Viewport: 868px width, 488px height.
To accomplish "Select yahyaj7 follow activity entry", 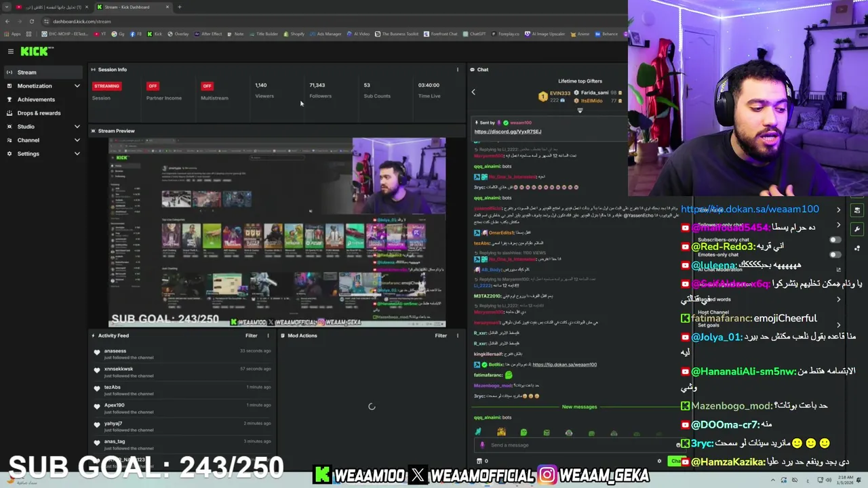I will [x=183, y=426].
